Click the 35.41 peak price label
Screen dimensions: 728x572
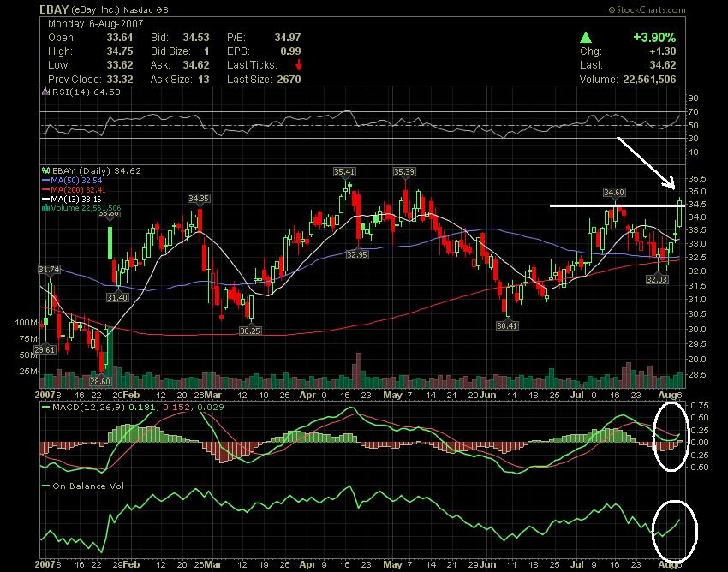(x=344, y=172)
